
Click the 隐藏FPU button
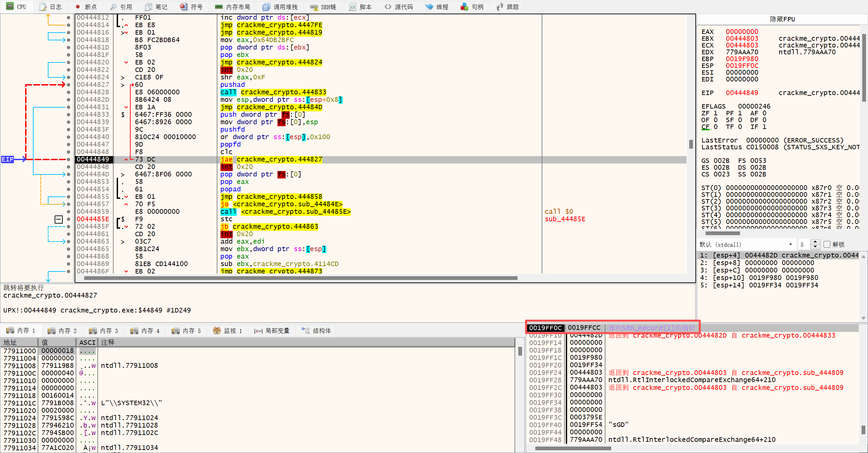(782, 19)
